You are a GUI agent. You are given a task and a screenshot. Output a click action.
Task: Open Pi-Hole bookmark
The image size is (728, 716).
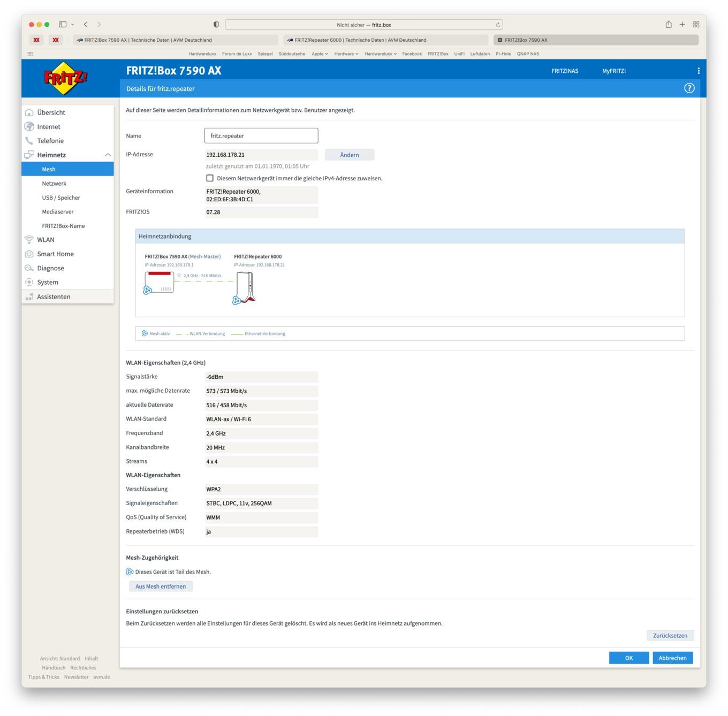[503, 54]
